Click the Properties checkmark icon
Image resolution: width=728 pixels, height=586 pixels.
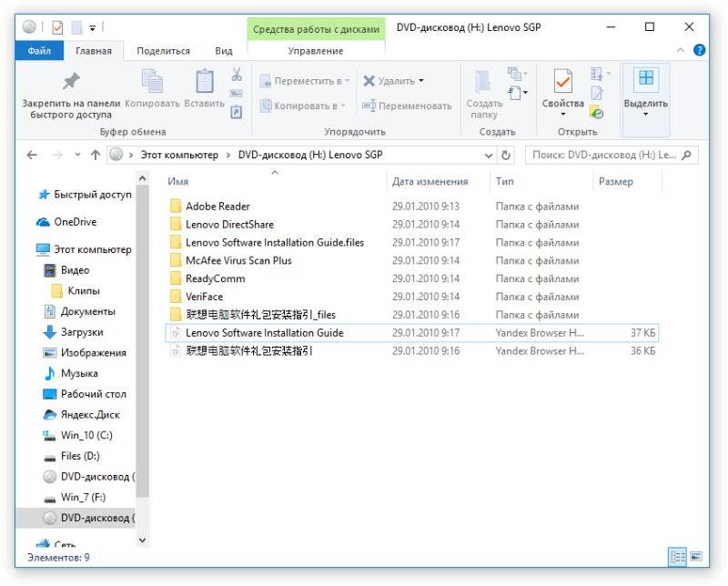(x=562, y=81)
